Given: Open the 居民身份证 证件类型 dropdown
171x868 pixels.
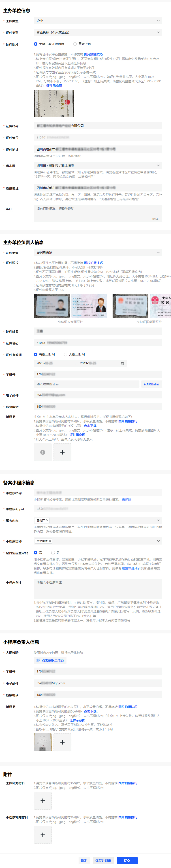Looking at the screenshot, I should point(98,252).
